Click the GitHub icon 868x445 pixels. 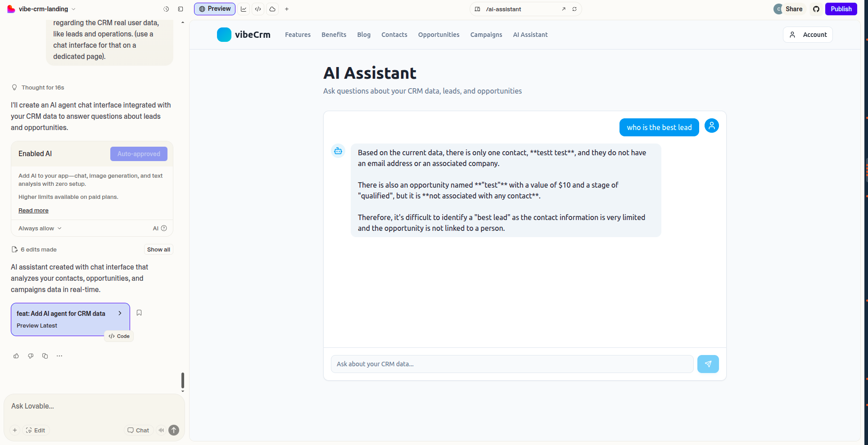click(x=816, y=9)
